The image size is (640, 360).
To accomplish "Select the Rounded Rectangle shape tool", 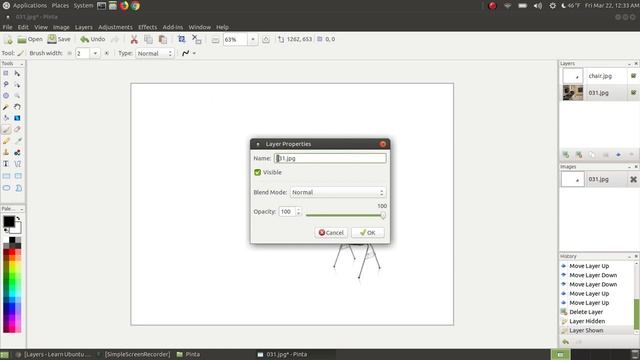I will coord(18,176).
